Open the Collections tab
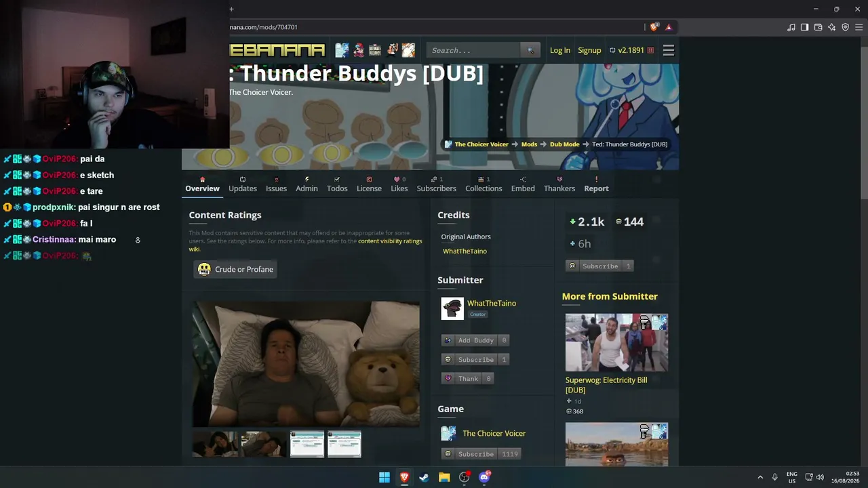The height and width of the screenshot is (488, 868). coord(484,184)
